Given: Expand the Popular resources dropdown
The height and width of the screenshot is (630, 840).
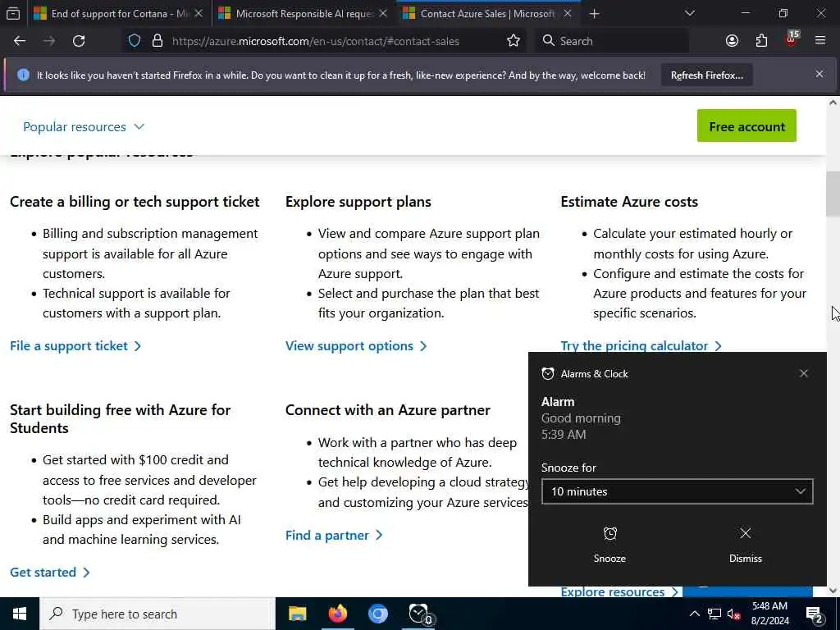Looking at the screenshot, I should click(x=84, y=127).
